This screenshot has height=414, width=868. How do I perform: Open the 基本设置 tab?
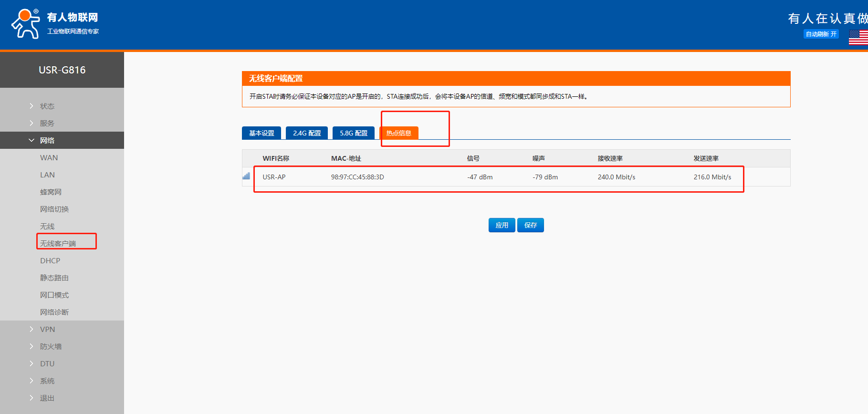[261, 133]
